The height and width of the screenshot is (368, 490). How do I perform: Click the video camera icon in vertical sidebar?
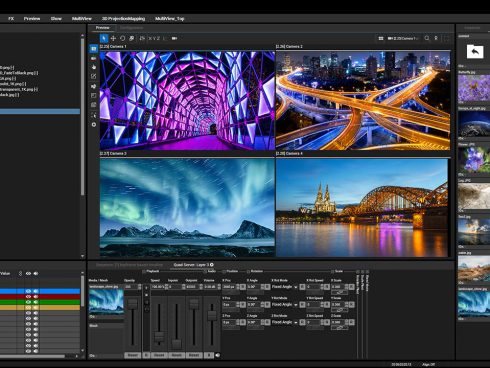point(94,58)
